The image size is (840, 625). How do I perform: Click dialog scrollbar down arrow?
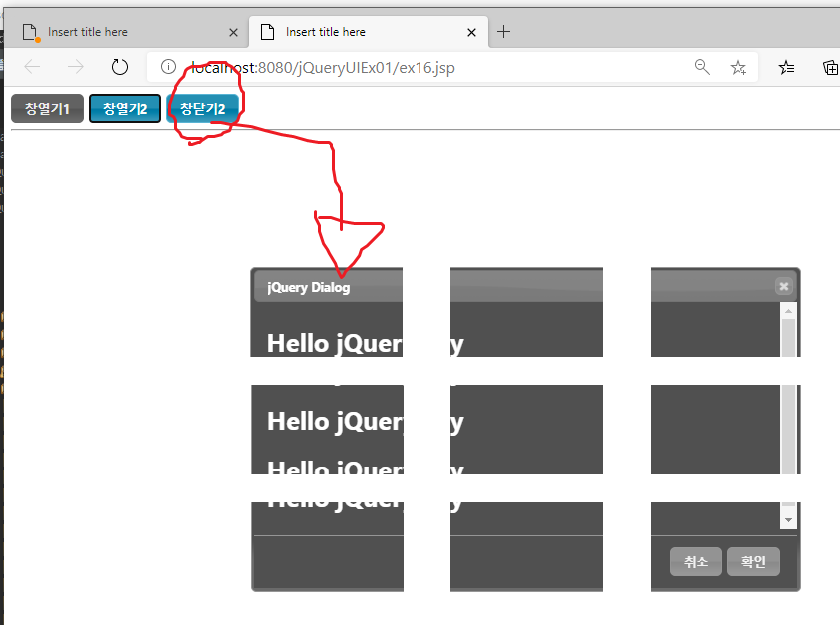788,520
